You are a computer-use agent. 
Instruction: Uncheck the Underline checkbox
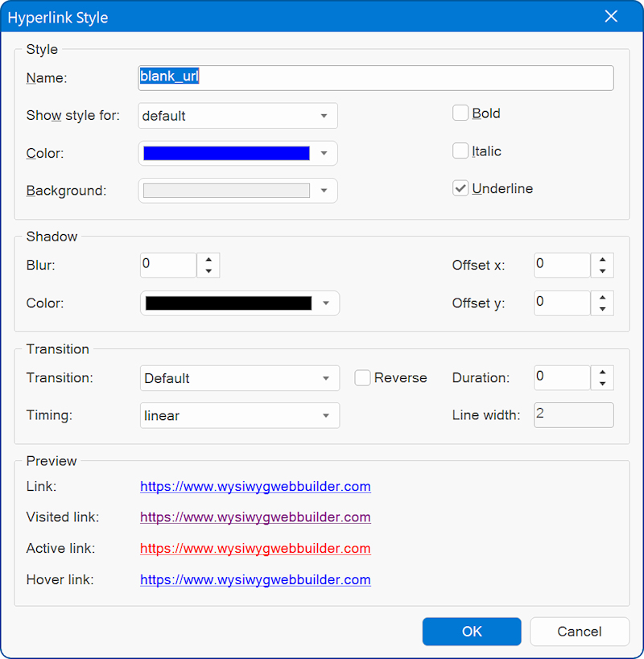[x=460, y=188]
